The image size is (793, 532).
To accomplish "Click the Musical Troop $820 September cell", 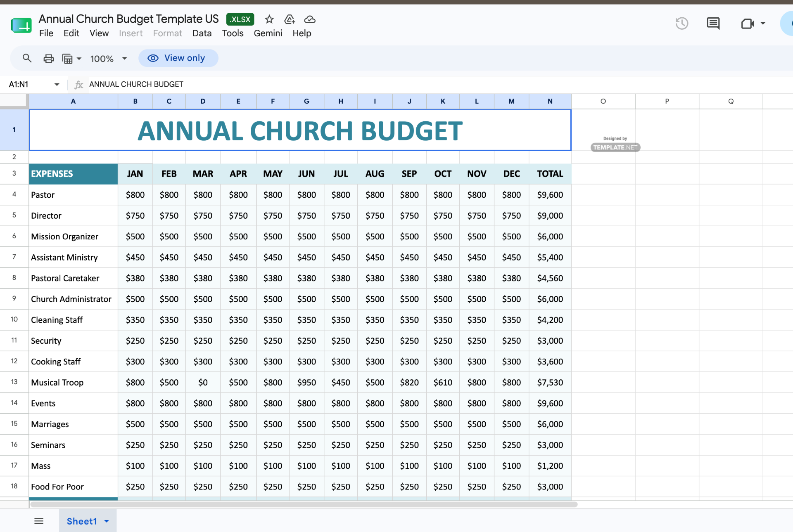I will click(409, 383).
